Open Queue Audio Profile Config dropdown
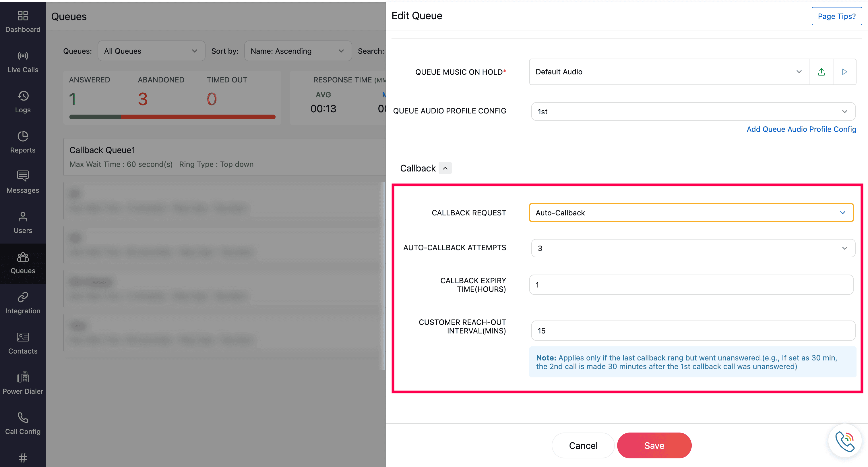The image size is (868, 467). [693, 112]
